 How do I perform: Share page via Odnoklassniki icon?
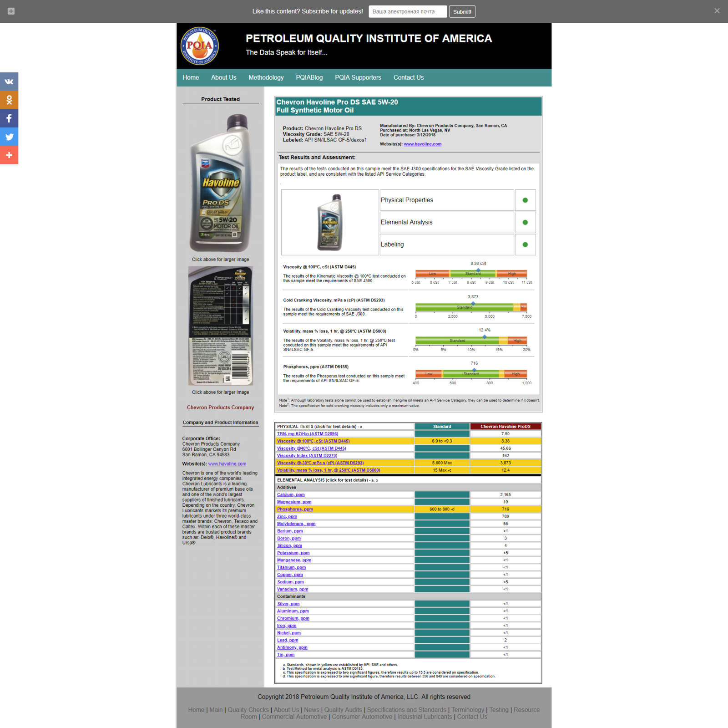(9, 100)
